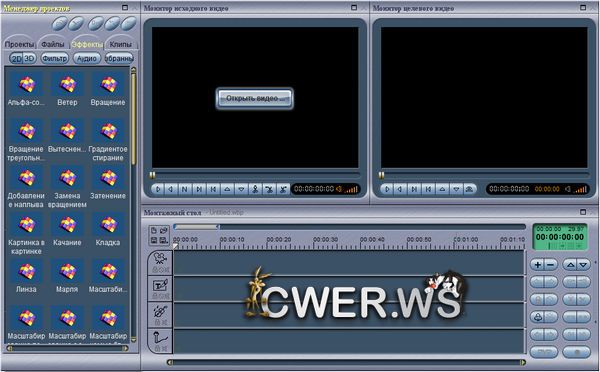This screenshot has width=600, height=372.
Task: Select the Альфа-со... effect thumbnail
Action: [x=27, y=84]
